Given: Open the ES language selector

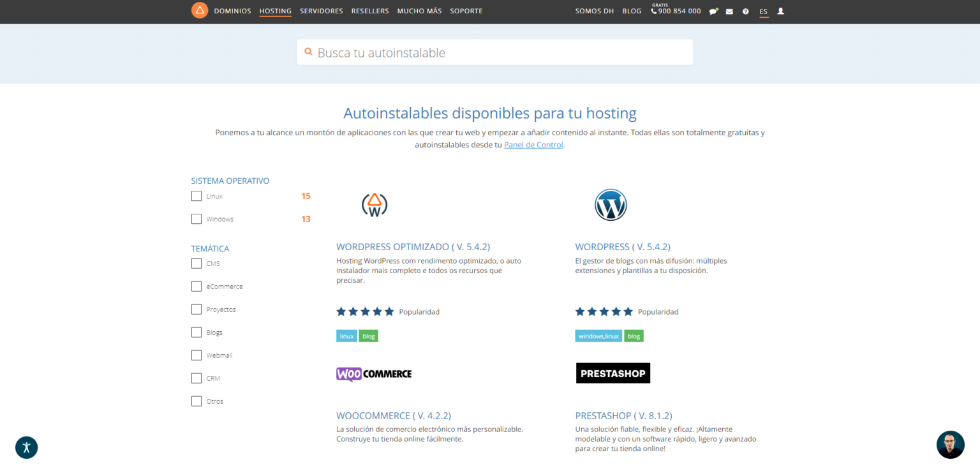Looking at the screenshot, I should (x=763, y=11).
